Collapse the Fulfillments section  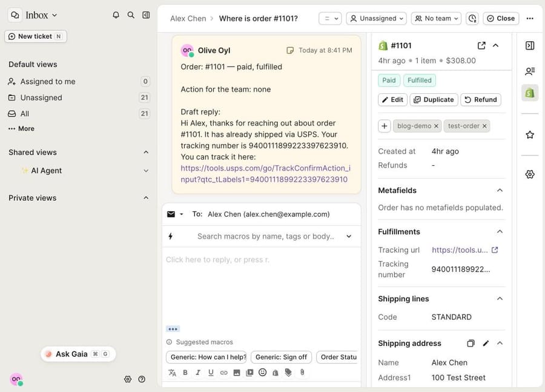500,232
